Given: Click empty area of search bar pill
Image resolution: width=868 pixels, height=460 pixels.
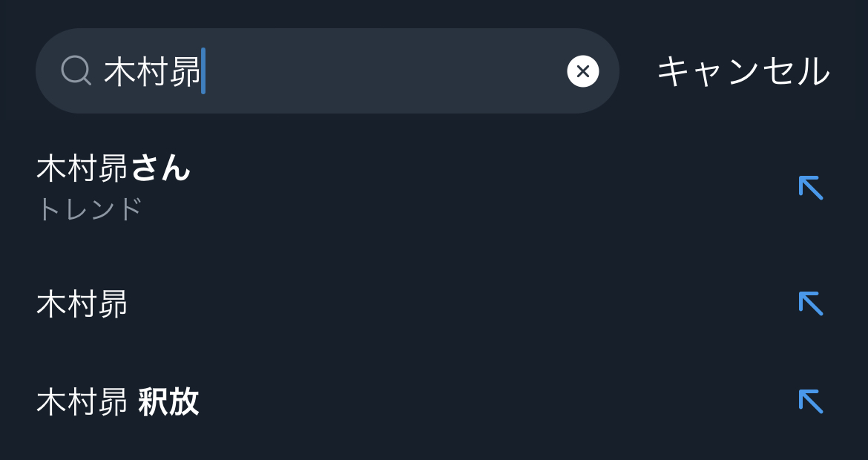Looking at the screenshot, I should (x=386, y=71).
